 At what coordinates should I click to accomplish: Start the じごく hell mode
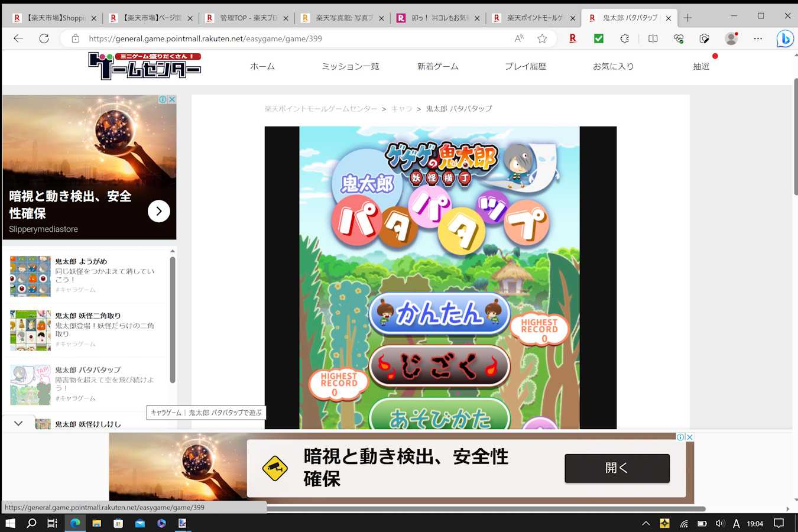click(x=439, y=366)
